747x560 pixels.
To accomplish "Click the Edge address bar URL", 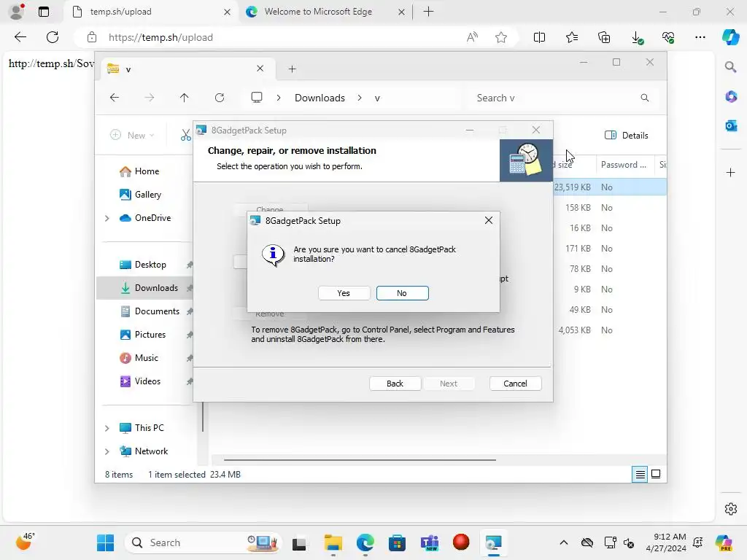I will click(x=160, y=38).
